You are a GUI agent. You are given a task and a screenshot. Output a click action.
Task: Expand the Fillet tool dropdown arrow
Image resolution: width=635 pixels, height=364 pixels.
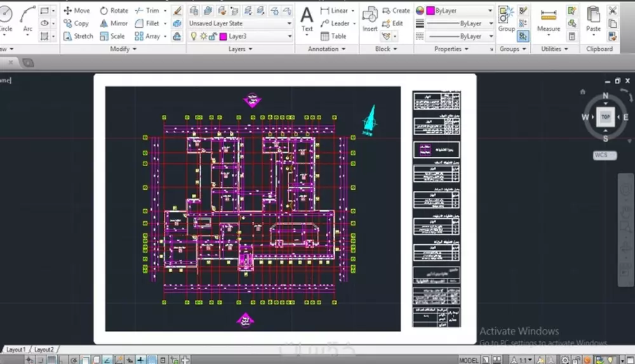pyautogui.click(x=165, y=23)
